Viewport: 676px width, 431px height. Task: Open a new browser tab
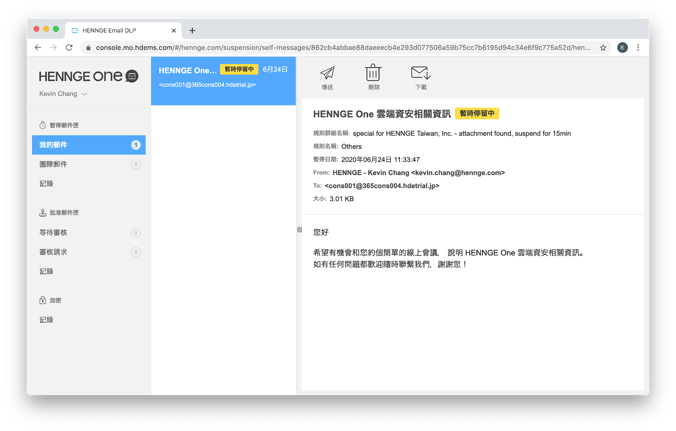pyautogui.click(x=192, y=31)
